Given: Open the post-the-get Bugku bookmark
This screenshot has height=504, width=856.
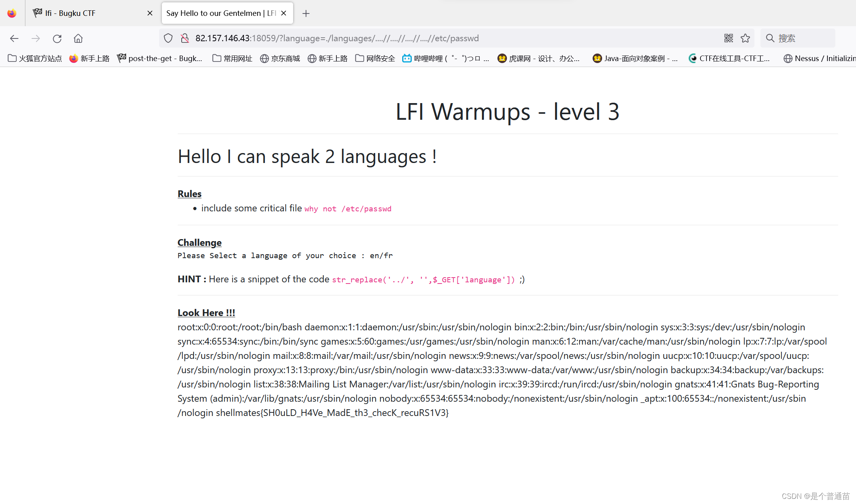Looking at the screenshot, I should (159, 58).
